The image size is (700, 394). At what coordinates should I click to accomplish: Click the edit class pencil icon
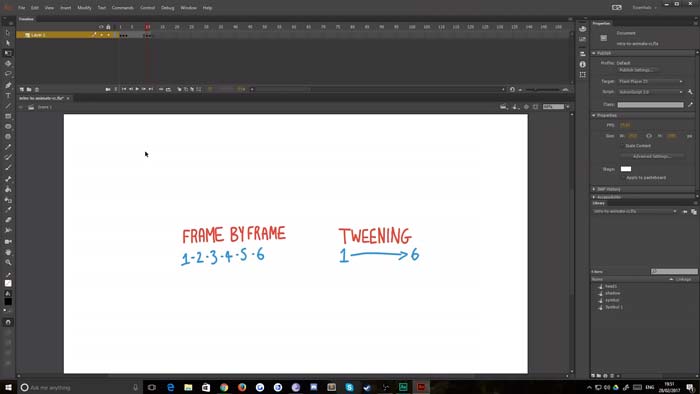coord(690,104)
